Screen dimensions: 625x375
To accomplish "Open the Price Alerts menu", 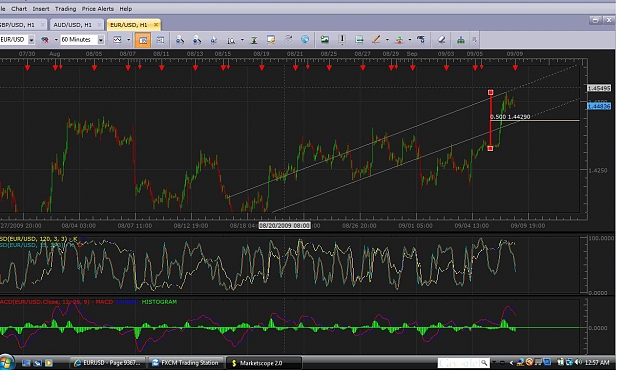I will pos(97,8).
